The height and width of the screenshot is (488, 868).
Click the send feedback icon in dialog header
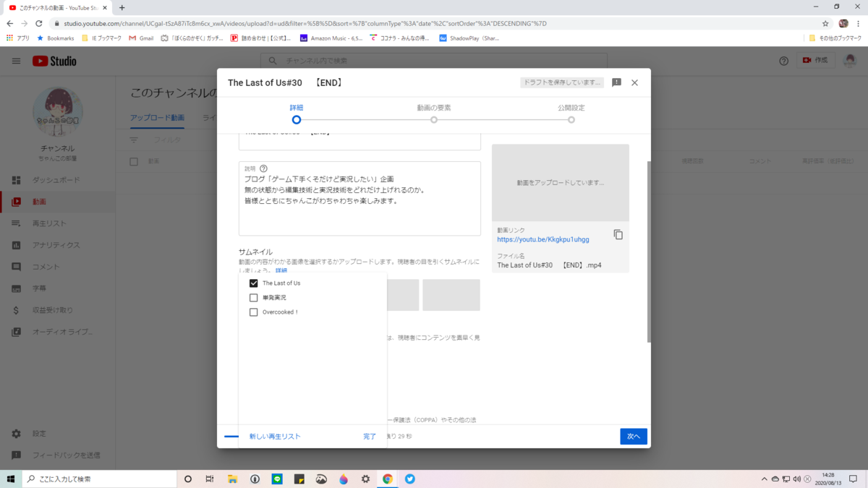[616, 83]
